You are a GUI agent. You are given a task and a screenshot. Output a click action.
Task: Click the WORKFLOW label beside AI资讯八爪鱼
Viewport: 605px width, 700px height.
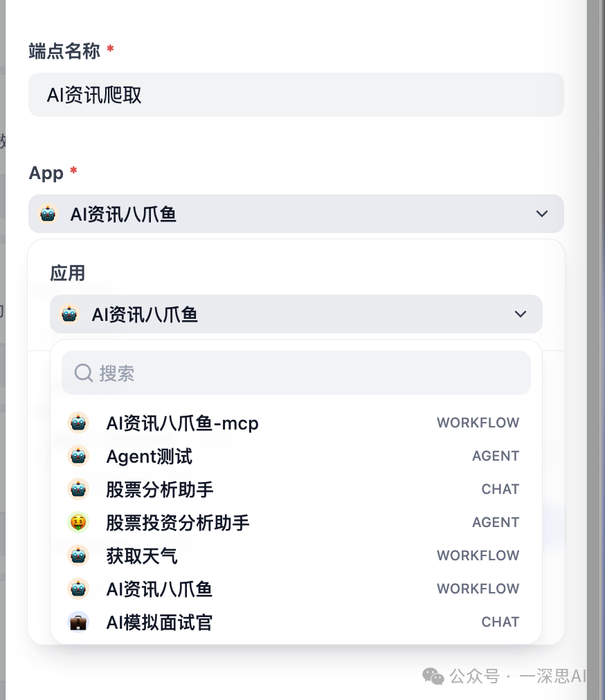pos(478,588)
